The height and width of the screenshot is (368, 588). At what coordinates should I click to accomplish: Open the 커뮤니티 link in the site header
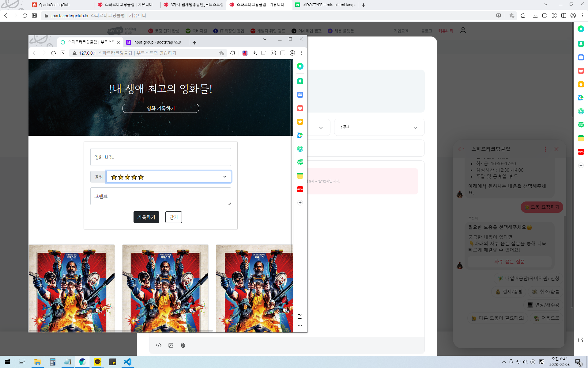pyautogui.click(x=446, y=31)
